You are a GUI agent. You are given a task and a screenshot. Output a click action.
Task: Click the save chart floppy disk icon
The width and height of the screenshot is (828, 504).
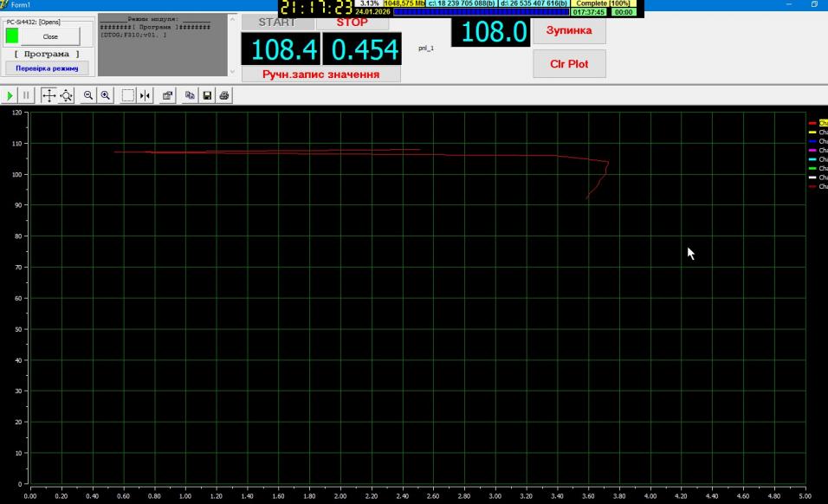pyautogui.click(x=208, y=95)
